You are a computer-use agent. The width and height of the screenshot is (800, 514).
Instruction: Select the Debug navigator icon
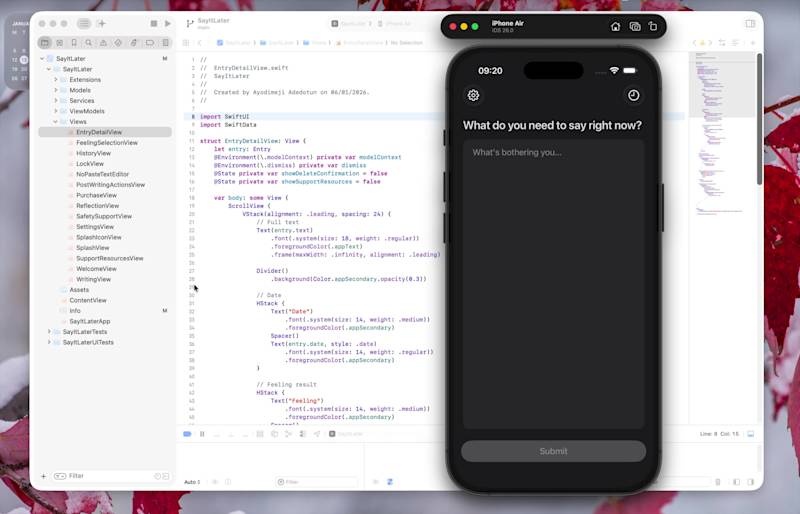tap(134, 43)
